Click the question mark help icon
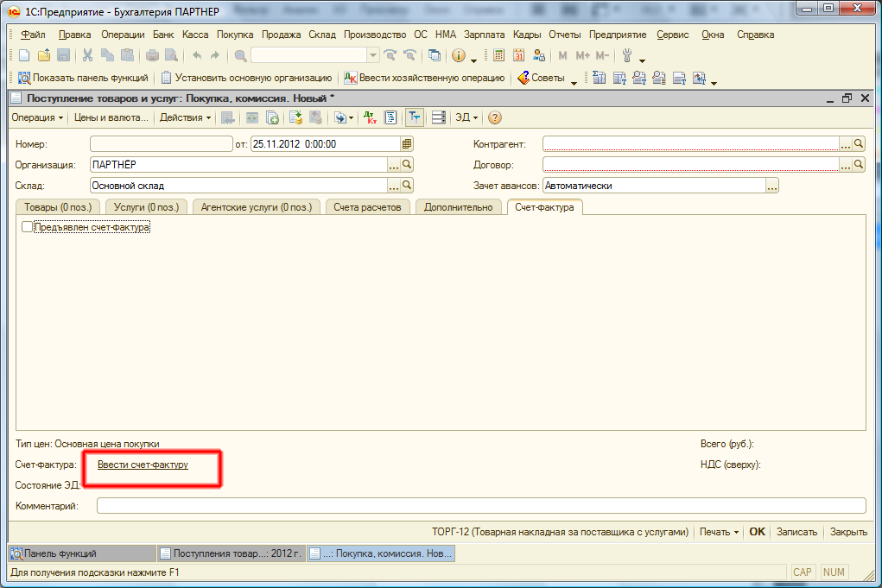Viewport: 882px width, 588px height. (x=495, y=117)
